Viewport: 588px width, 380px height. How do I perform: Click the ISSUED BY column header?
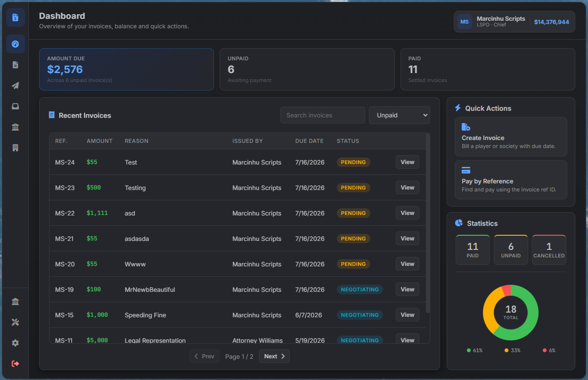pyautogui.click(x=247, y=141)
